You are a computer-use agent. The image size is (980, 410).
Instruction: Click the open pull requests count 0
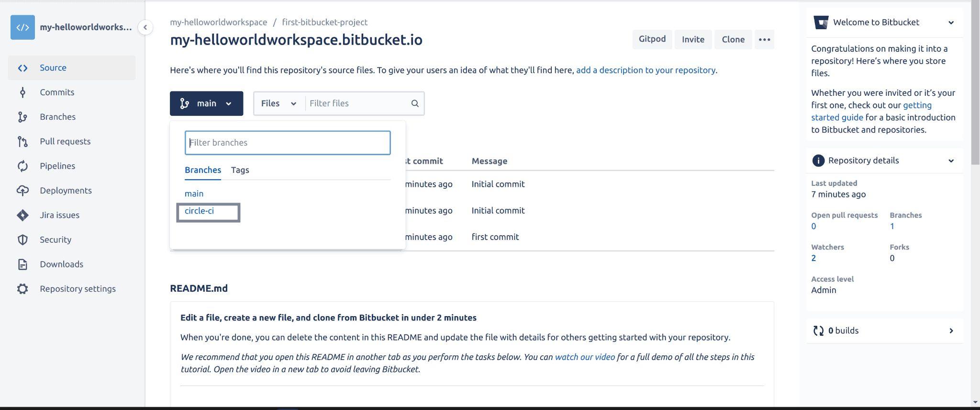pyautogui.click(x=813, y=226)
